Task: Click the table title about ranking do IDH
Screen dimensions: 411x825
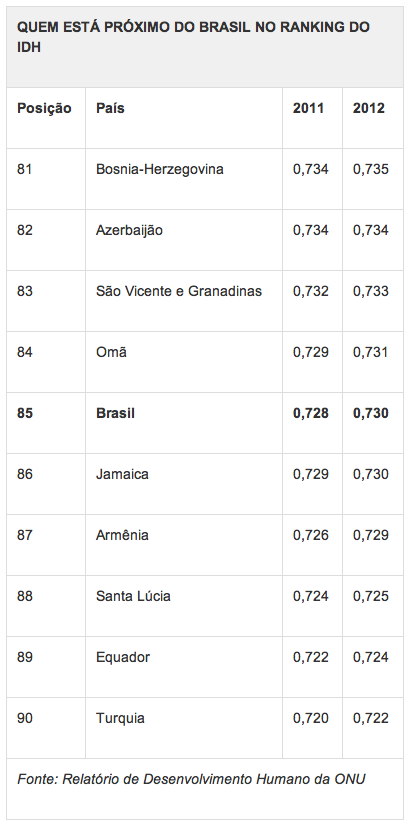Action: (x=193, y=37)
